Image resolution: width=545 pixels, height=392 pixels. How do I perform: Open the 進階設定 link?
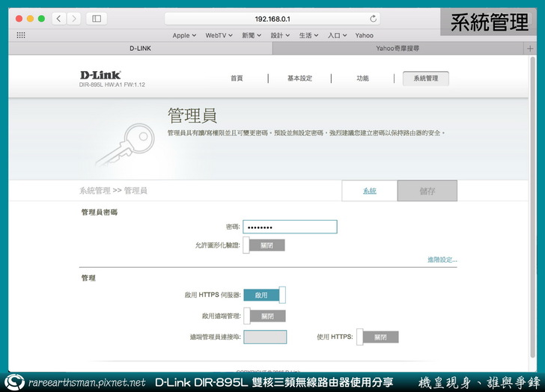(x=442, y=260)
